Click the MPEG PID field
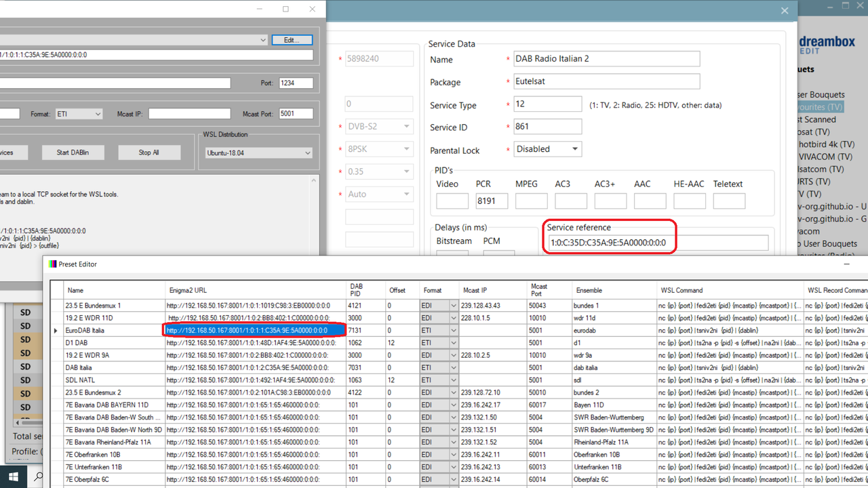868x488 pixels. click(531, 201)
